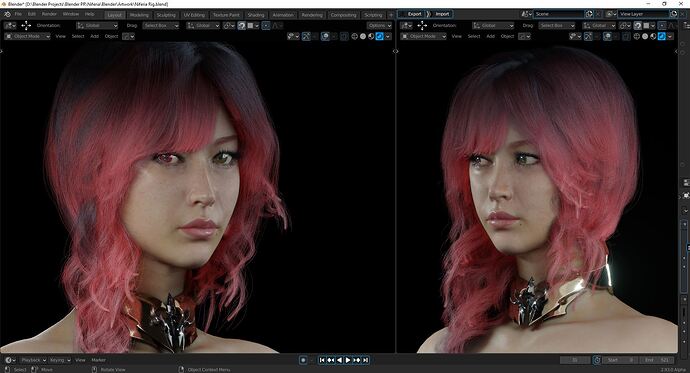Click the Scene name field

pyautogui.click(x=559, y=14)
